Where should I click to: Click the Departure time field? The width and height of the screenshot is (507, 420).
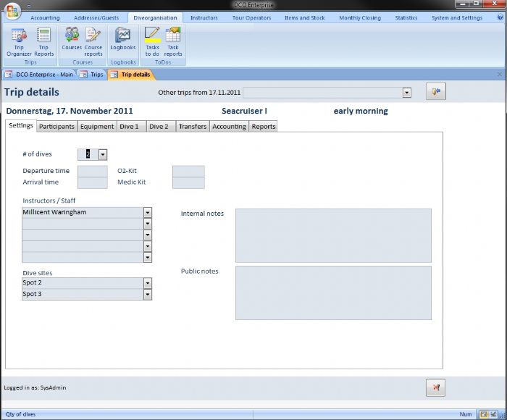tap(92, 172)
